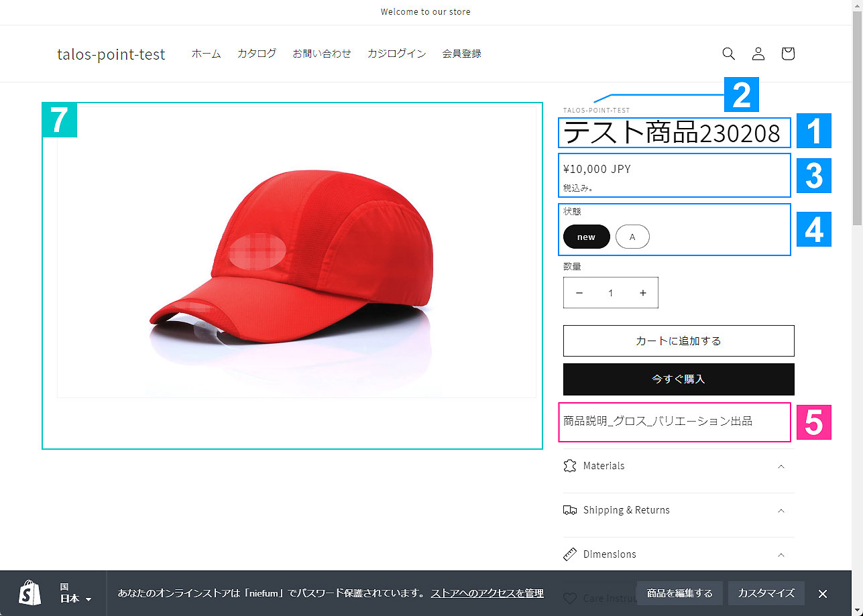Select the "new" condition option
863x616 pixels.
point(586,237)
